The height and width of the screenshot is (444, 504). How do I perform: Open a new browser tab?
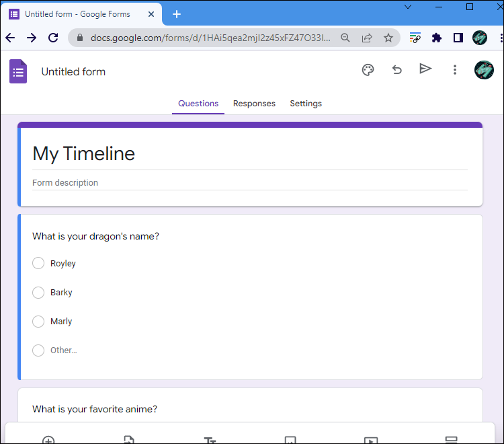click(177, 14)
